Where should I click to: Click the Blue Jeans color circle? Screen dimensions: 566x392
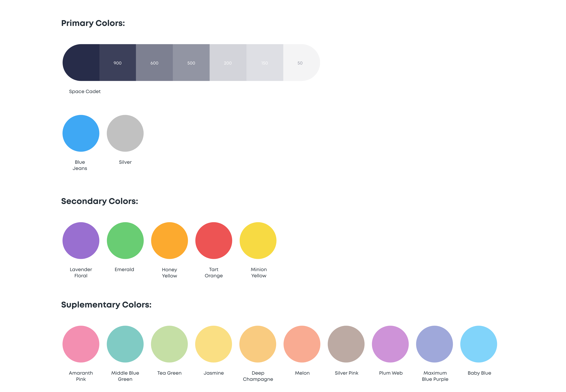81,133
